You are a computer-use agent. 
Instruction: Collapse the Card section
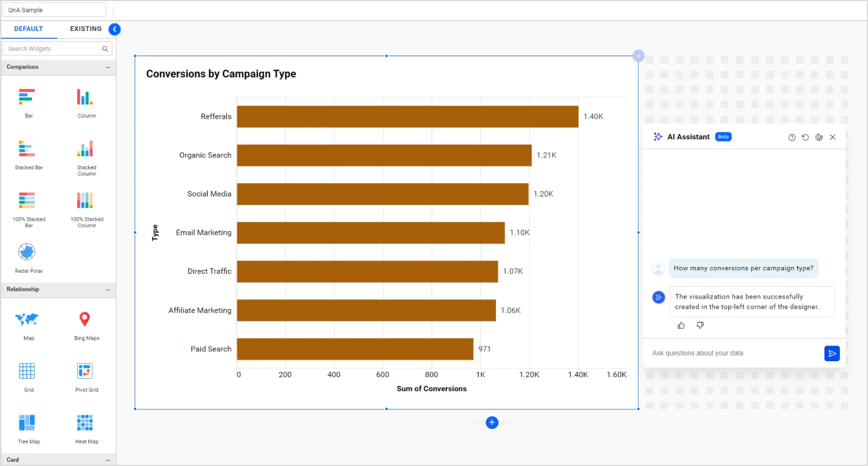pos(108,460)
